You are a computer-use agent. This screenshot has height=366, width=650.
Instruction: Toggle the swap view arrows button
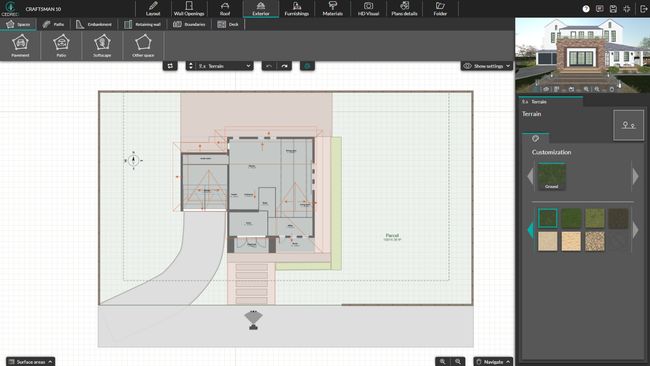pyautogui.click(x=170, y=66)
